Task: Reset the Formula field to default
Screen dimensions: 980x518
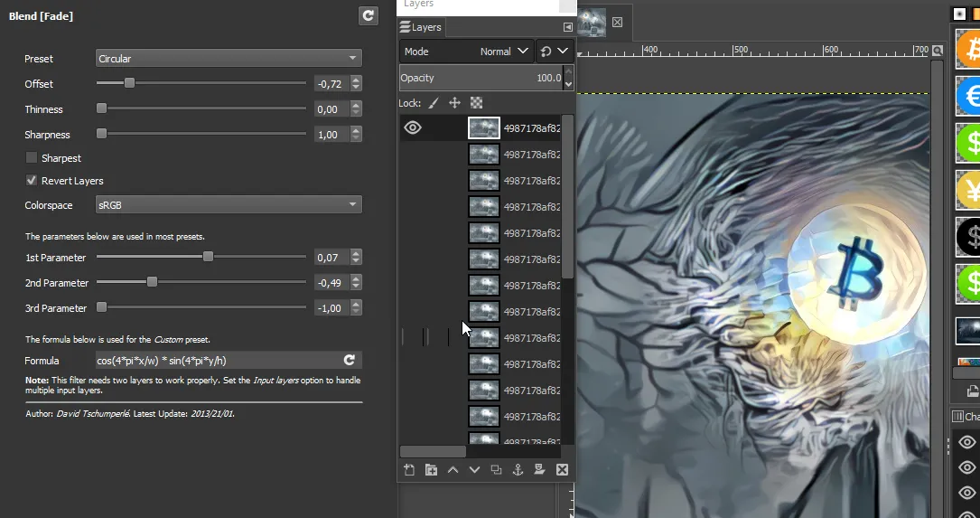Action: pyautogui.click(x=350, y=361)
